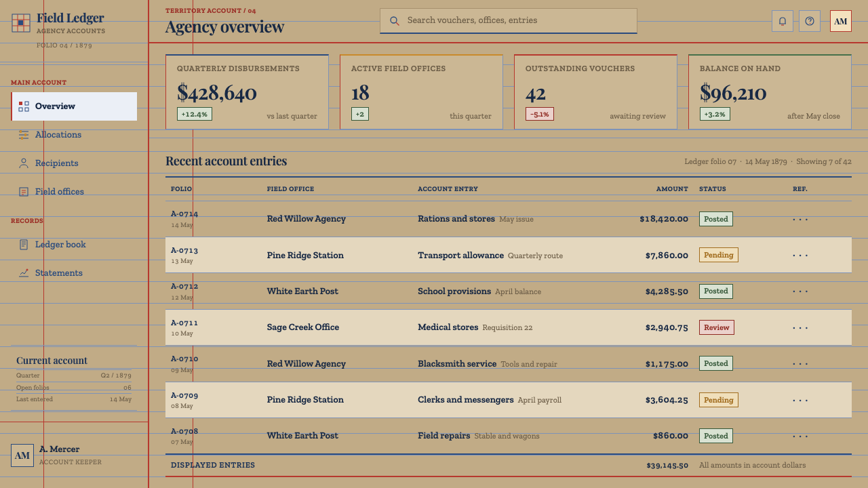Click Sage Creek Office cell

pos(303,327)
